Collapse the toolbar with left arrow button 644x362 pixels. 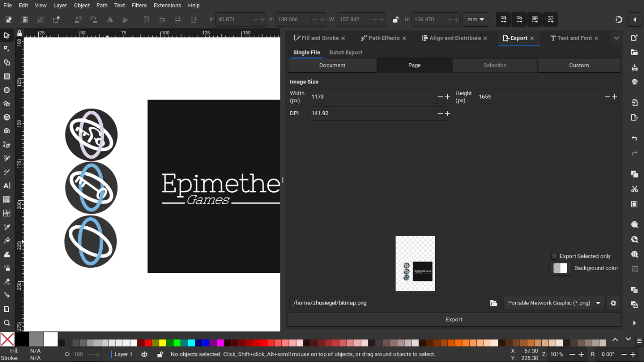click(635, 19)
